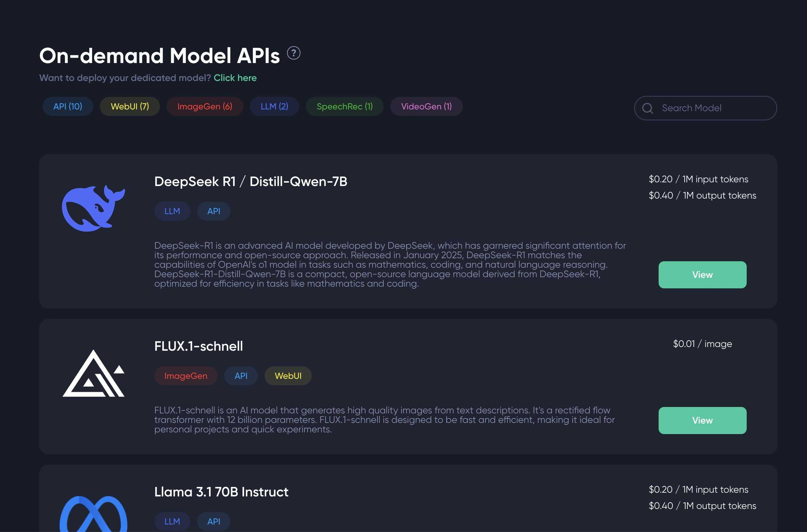Click the DeepSeek whale logo

pos(94,208)
